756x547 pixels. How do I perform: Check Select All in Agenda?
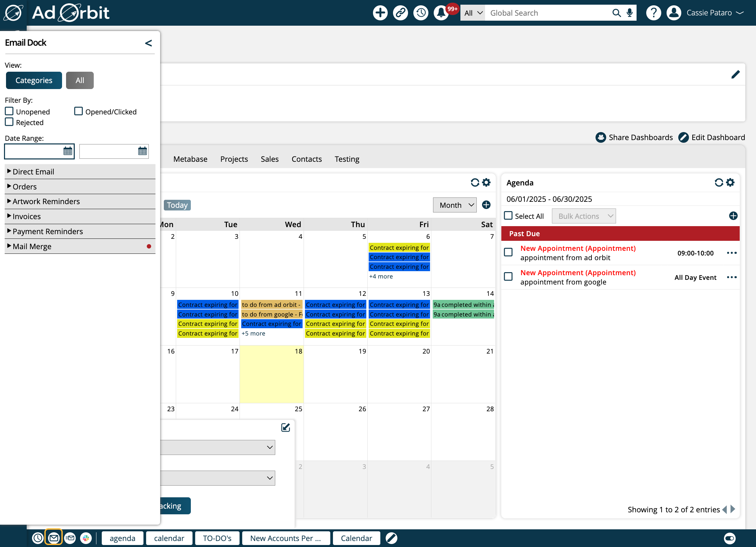click(x=508, y=215)
